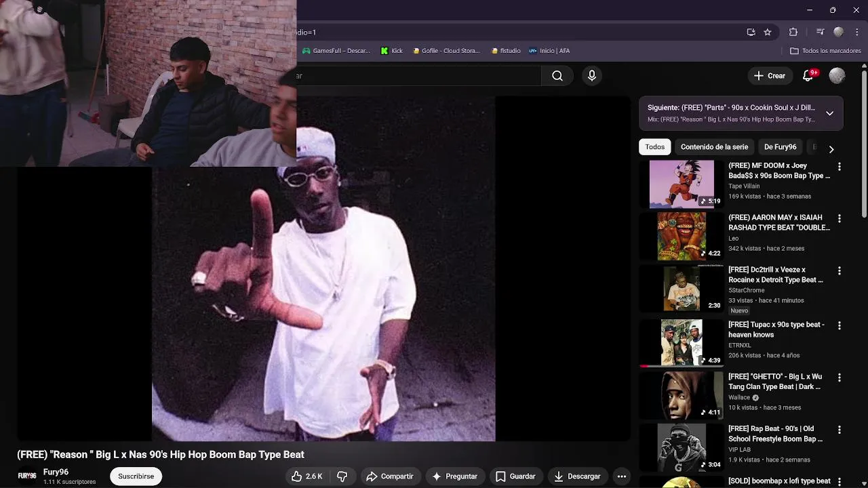Open YouTube account avatar menu

coord(837,76)
